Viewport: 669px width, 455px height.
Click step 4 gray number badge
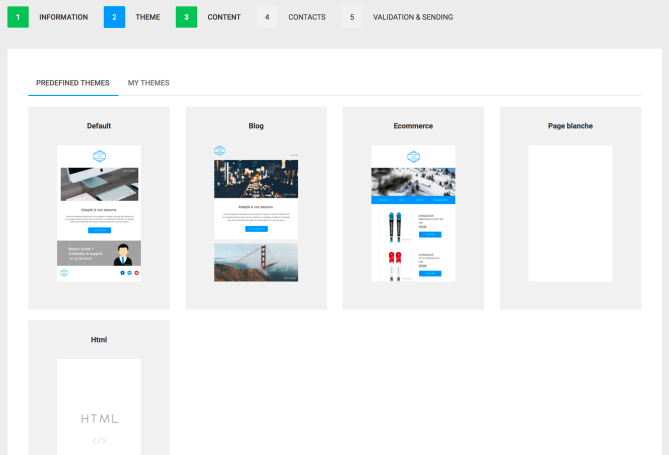267,17
